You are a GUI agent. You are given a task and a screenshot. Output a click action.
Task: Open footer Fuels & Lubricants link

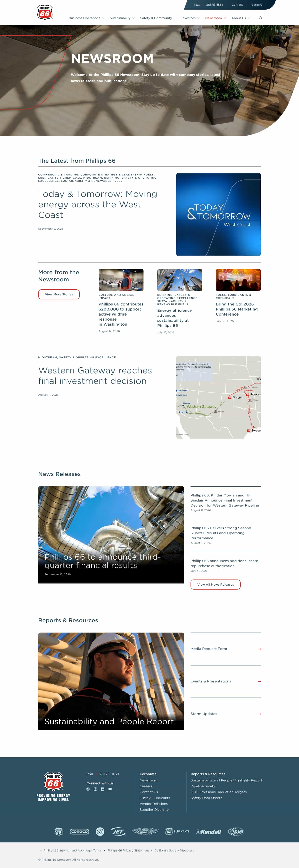155,798
